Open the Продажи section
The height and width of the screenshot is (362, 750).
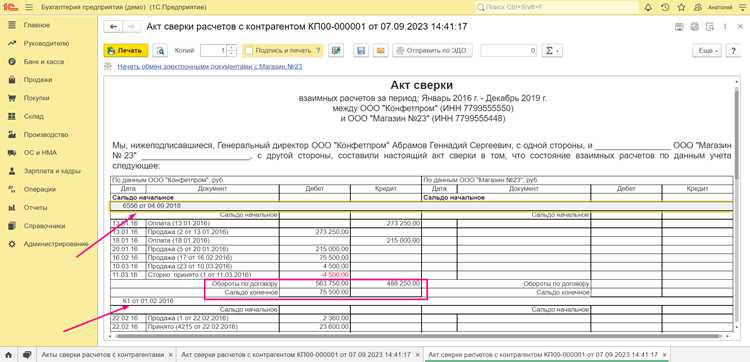click(38, 80)
